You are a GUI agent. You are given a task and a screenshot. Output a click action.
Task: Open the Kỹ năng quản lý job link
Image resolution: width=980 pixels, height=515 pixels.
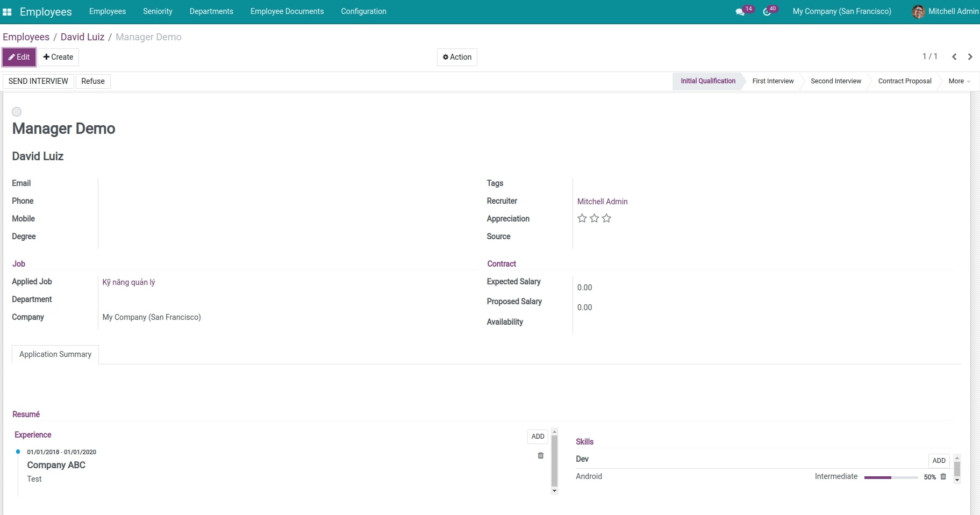click(x=128, y=282)
